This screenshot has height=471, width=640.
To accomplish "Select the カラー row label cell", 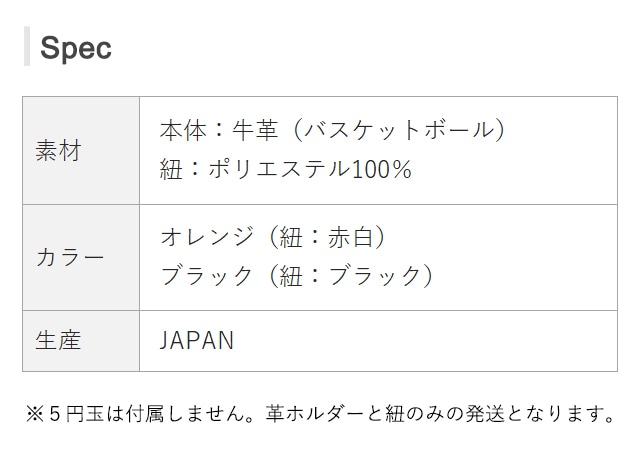I will coord(70,257).
